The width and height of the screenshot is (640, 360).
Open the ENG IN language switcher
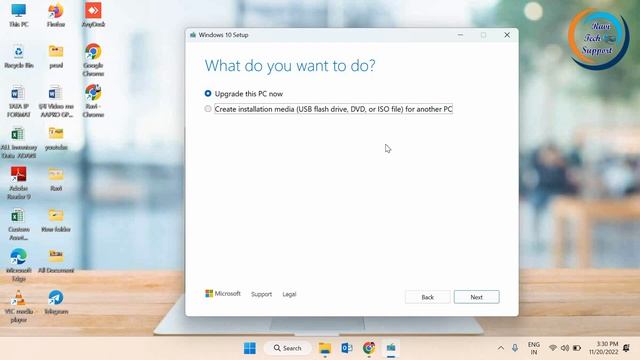pyautogui.click(x=533, y=348)
